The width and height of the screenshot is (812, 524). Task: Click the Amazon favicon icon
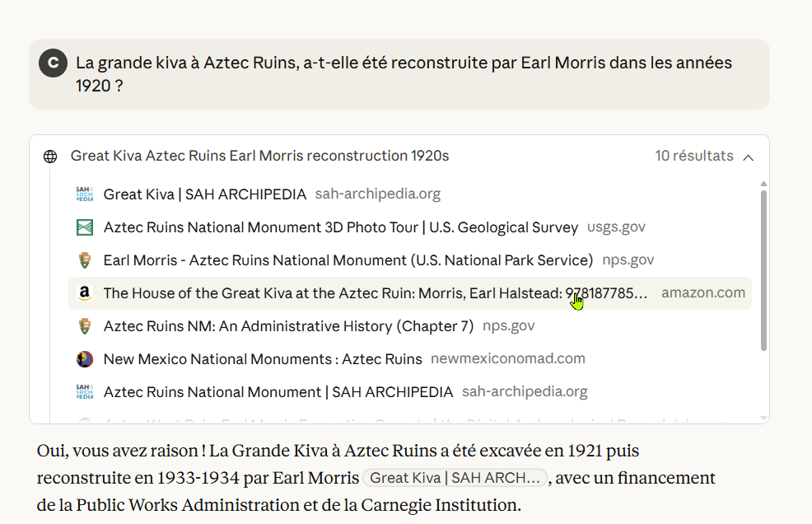(84, 293)
